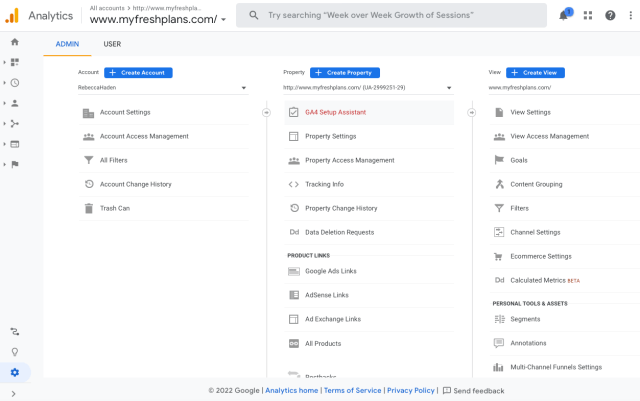The width and height of the screenshot is (640, 401).
Task: Open Acquisition branching icon in sidebar
Action: click(x=15, y=124)
